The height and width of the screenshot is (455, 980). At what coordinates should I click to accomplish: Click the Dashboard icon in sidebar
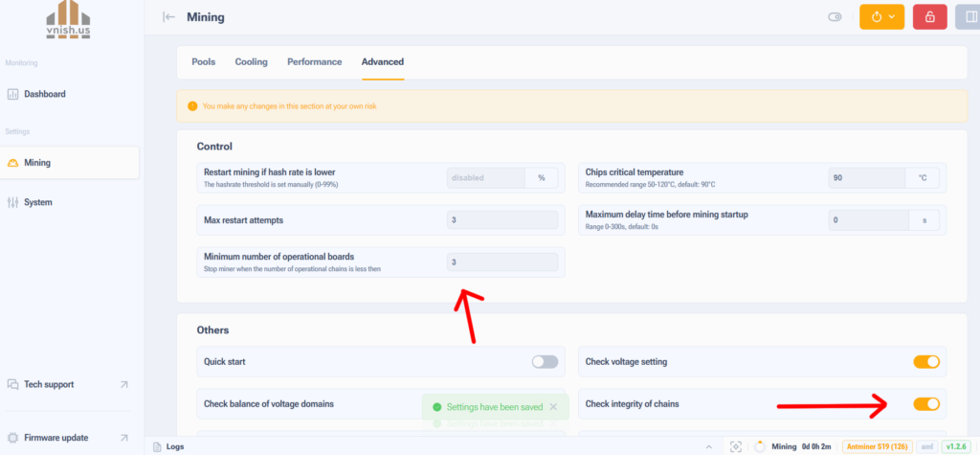pyautogui.click(x=13, y=94)
